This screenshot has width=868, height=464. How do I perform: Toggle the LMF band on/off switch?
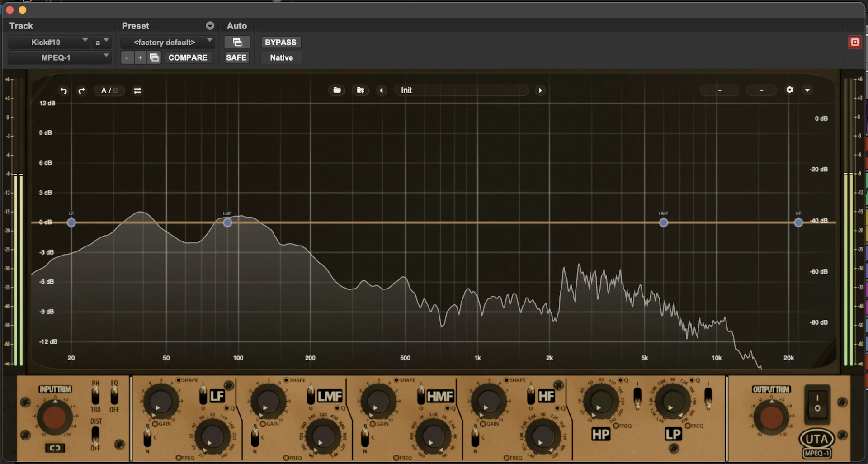point(311,395)
